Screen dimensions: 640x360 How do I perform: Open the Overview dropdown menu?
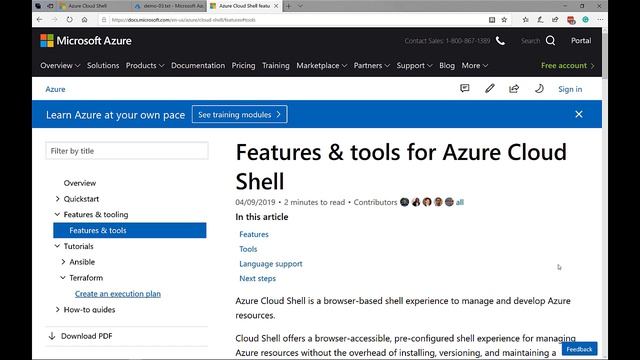tap(60, 65)
